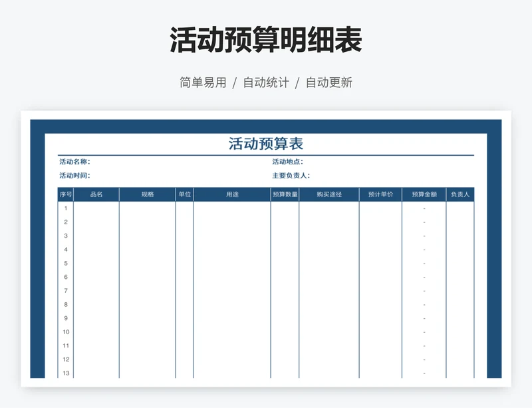This screenshot has width=532, height=408.
Task: Click the 预算数量 cell in row 9
Action: tap(285, 318)
